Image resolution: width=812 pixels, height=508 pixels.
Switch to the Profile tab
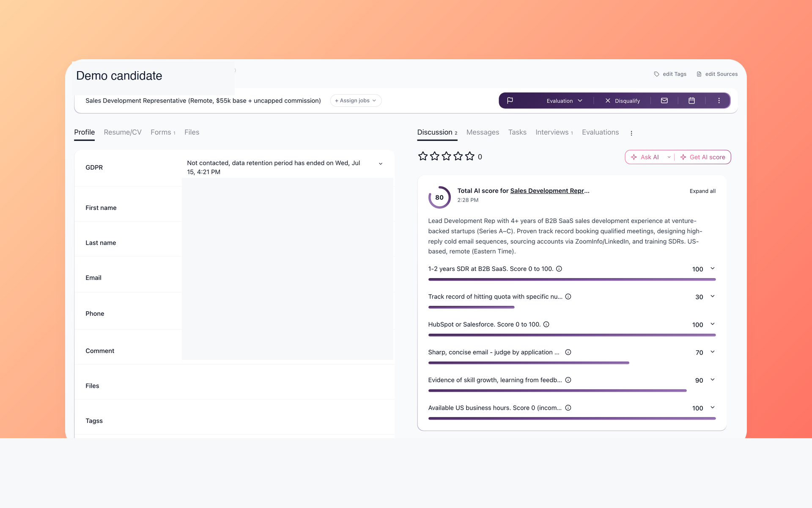(x=85, y=133)
